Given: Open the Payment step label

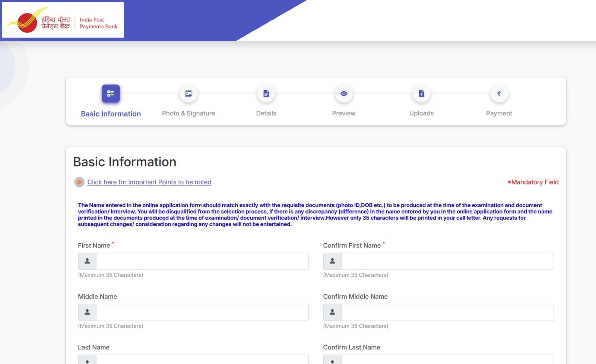Looking at the screenshot, I should point(499,113).
